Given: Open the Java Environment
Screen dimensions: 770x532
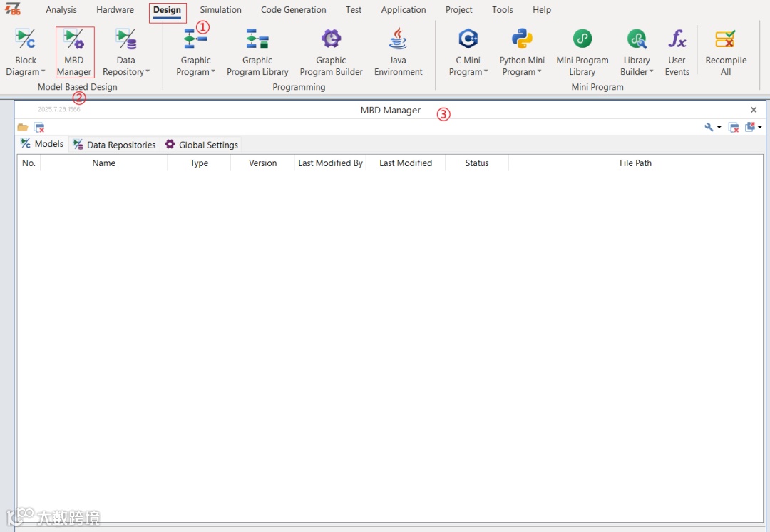Looking at the screenshot, I should point(399,52).
